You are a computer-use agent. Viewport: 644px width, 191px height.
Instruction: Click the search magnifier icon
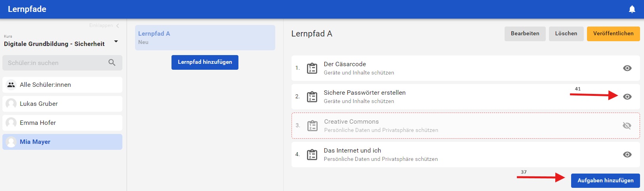pyautogui.click(x=112, y=63)
